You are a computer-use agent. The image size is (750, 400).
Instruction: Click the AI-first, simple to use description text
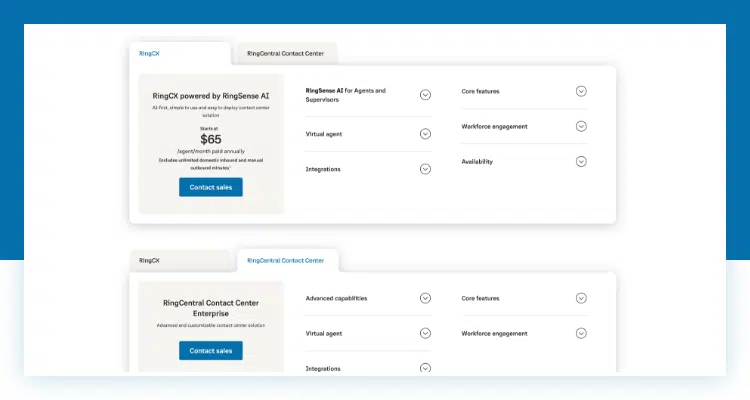(x=211, y=111)
